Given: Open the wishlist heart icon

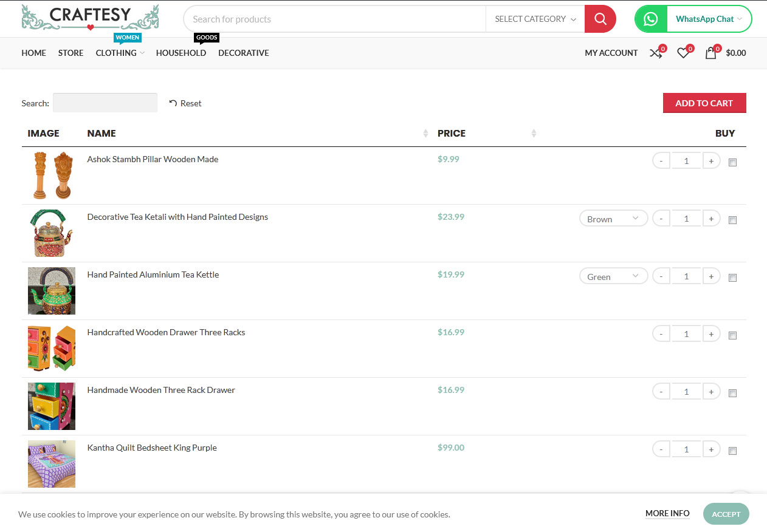Looking at the screenshot, I should pos(683,53).
